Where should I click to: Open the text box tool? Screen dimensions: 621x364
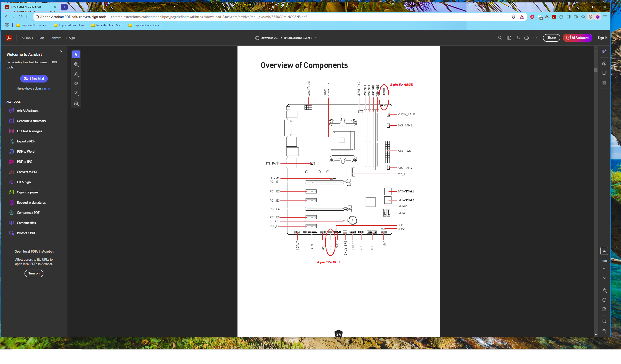click(x=76, y=93)
